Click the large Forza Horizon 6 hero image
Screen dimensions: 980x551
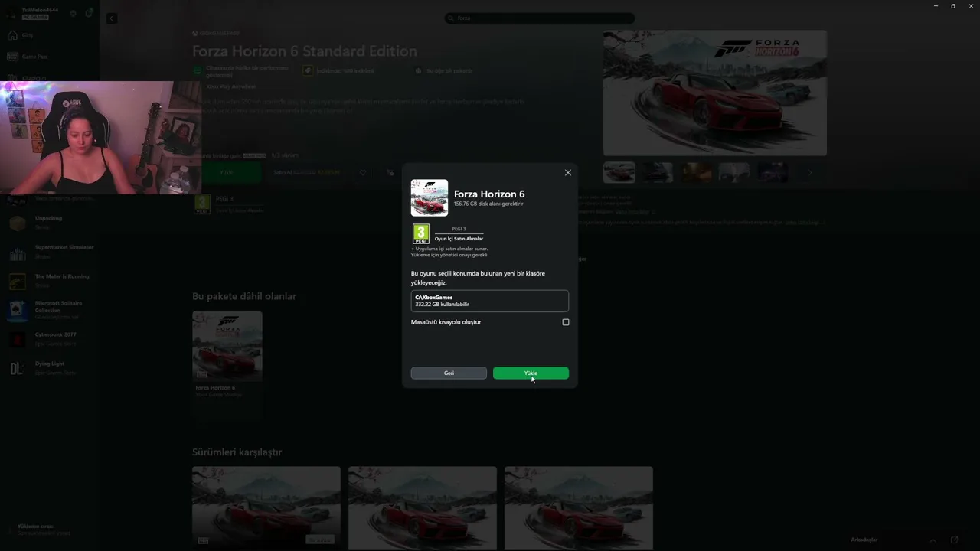[x=714, y=93]
